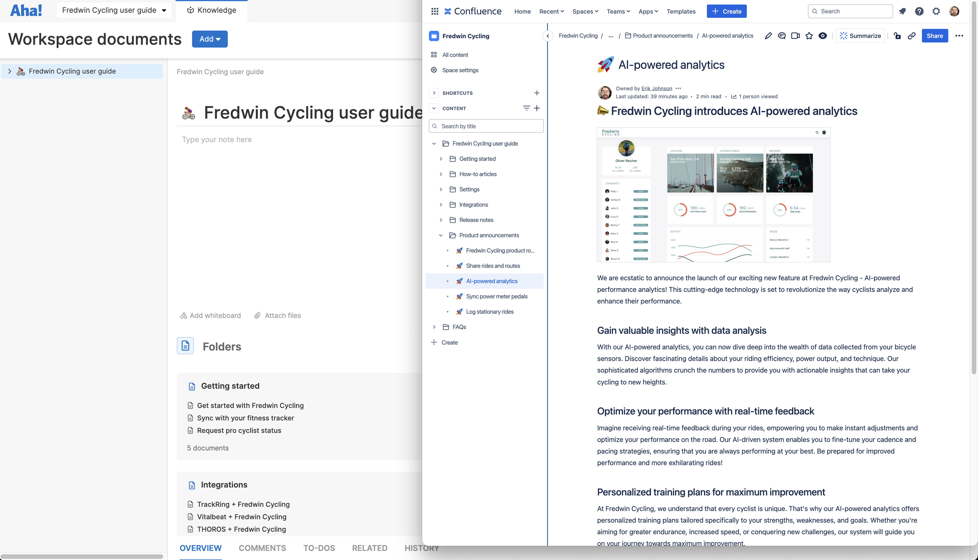This screenshot has width=978, height=560.
Task: Open inline comments with the comment bubble icon
Action: click(x=782, y=36)
